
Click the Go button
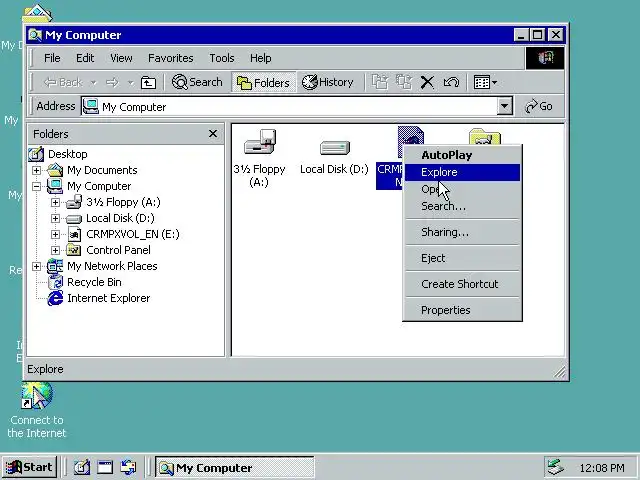539,107
